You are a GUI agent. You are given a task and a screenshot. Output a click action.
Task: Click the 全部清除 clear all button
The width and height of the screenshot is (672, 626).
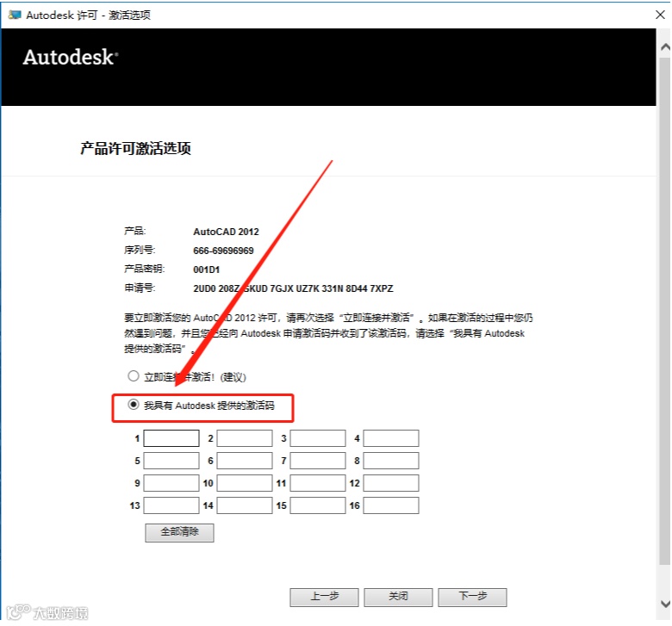[x=179, y=533]
